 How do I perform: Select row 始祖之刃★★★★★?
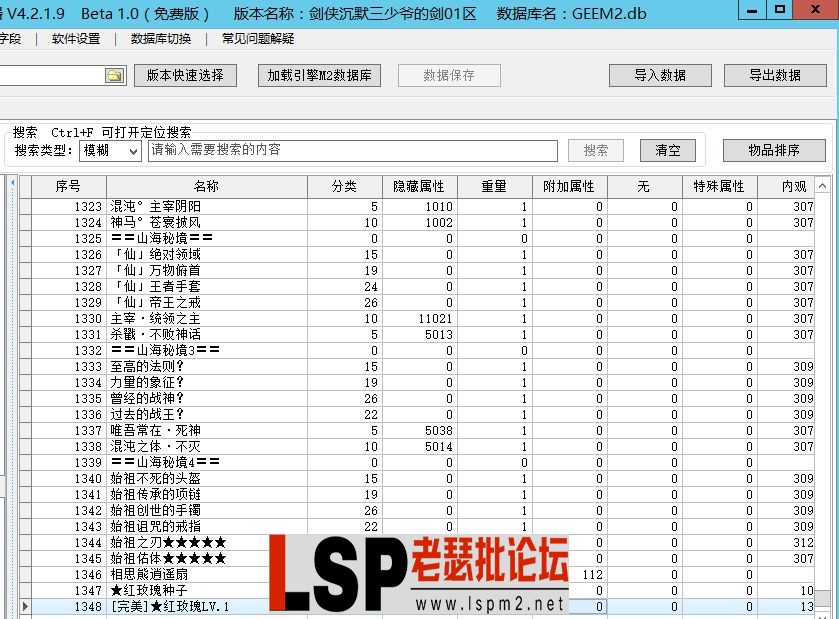pos(417,543)
